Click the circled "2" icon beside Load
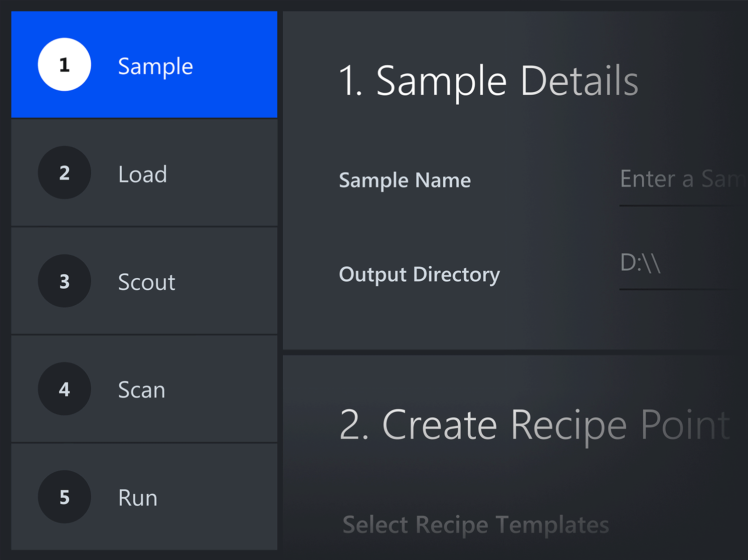 pos(64,173)
